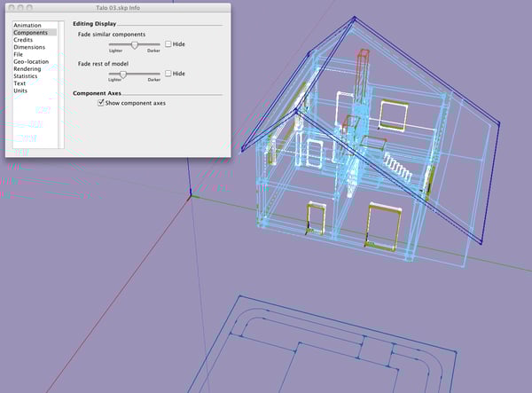Close the Talo 03.skp Info window
This screenshot has height=393, width=532.
[x=12, y=7]
